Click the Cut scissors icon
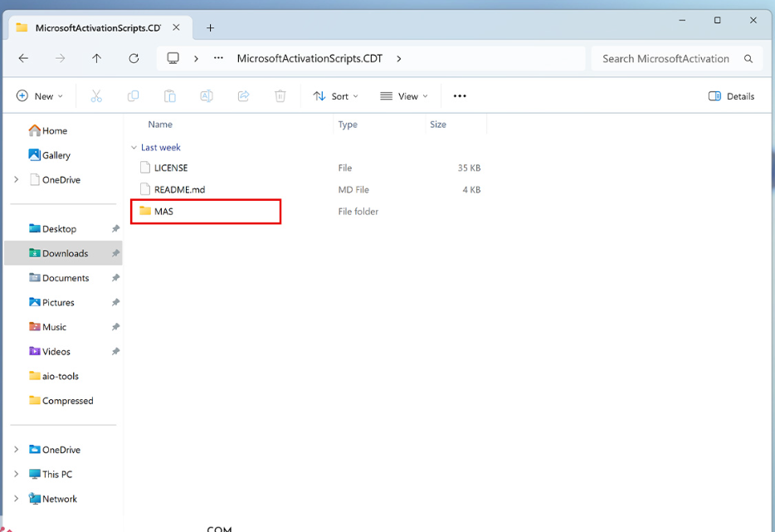 point(96,96)
